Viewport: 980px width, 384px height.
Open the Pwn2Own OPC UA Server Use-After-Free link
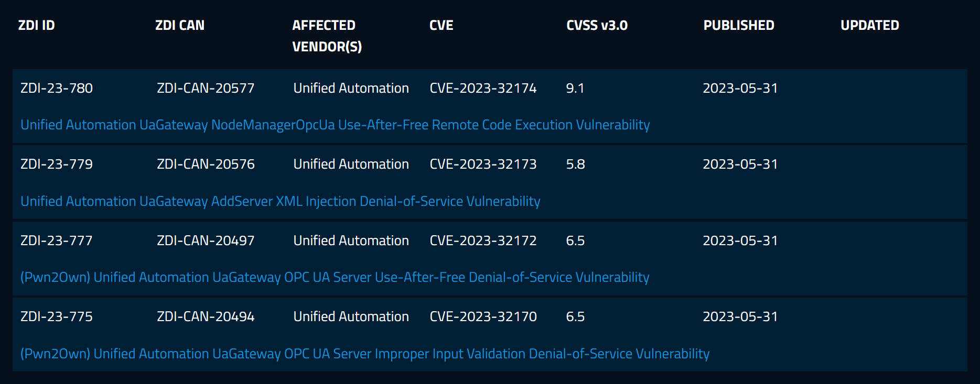click(335, 277)
